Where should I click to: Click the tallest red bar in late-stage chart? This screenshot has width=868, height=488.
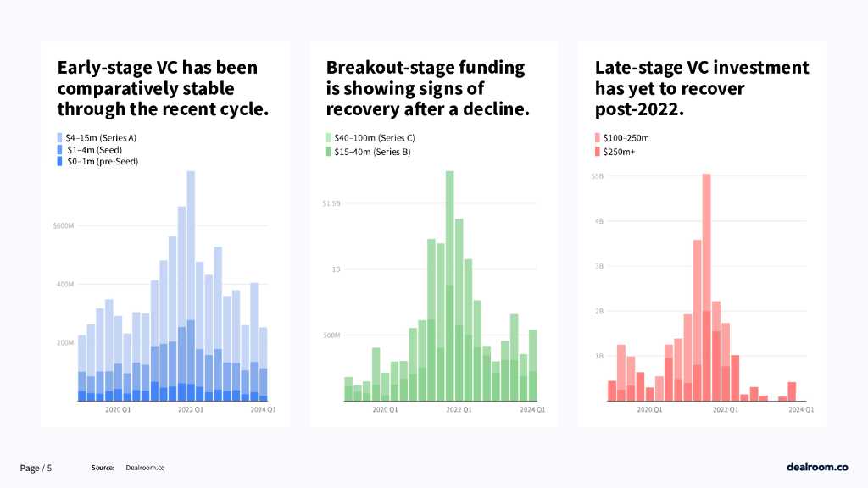pos(707,254)
